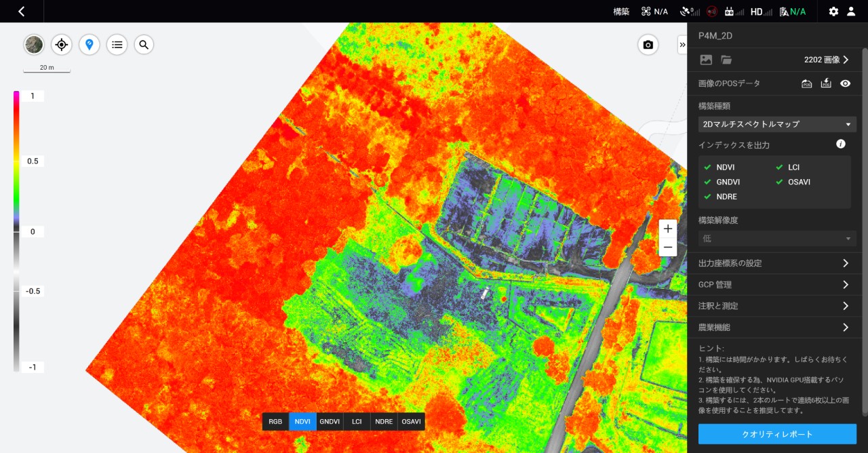The width and height of the screenshot is (868, 453).
Task: Open the search tool on the map
Action: (x=144, y=44)
